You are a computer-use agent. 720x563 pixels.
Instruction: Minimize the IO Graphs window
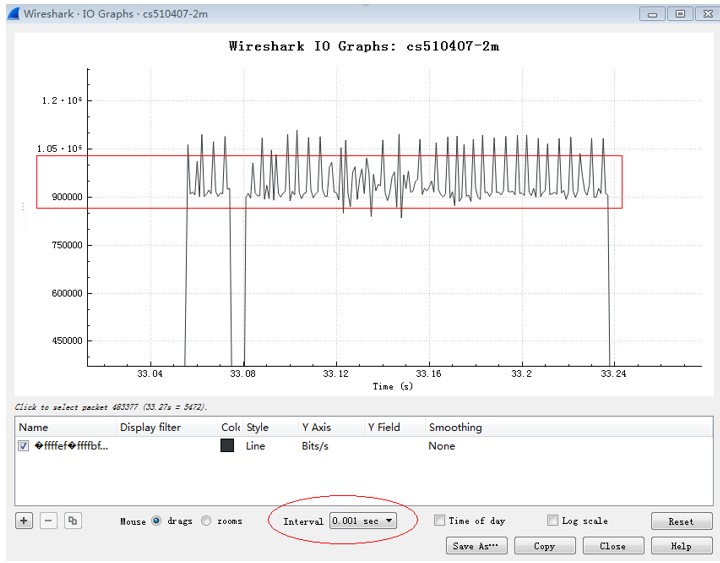(652, 14)
